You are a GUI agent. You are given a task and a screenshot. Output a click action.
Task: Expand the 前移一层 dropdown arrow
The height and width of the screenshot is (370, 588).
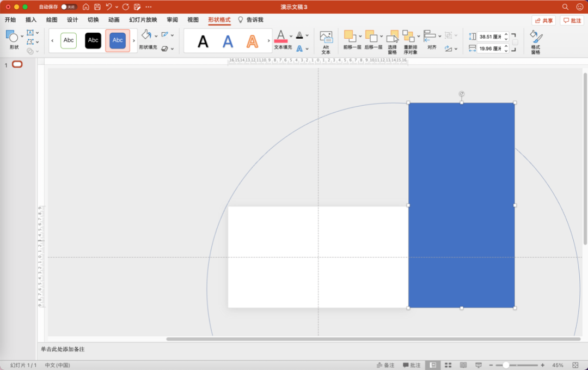tap(360, 36)
